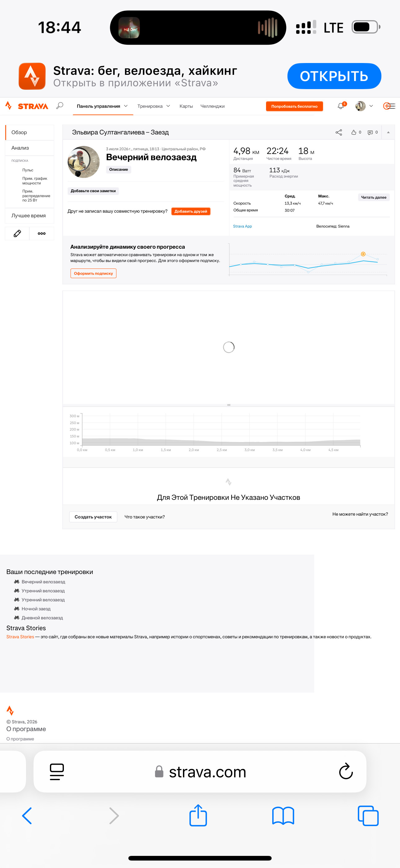Edit activity with pencil icon
Viewport: 400px width, 868px height.
17,233
